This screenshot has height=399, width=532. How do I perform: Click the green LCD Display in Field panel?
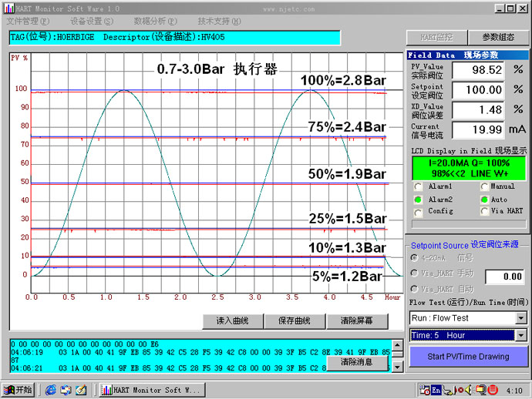click(469, 169)
